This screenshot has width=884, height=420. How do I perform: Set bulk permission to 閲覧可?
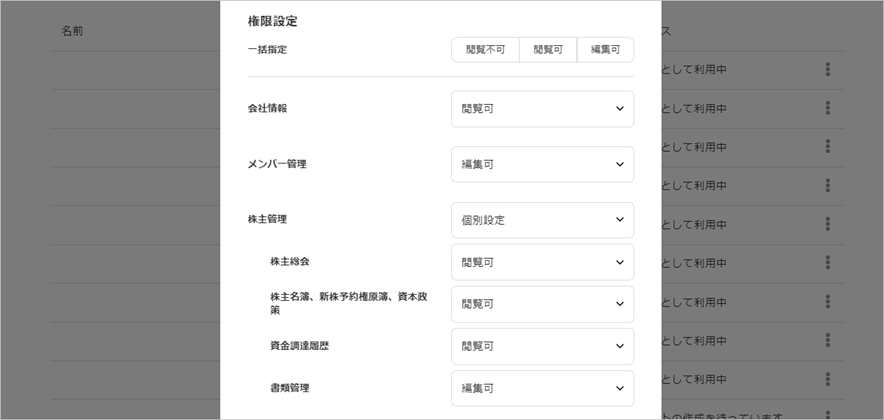[548, 50]
